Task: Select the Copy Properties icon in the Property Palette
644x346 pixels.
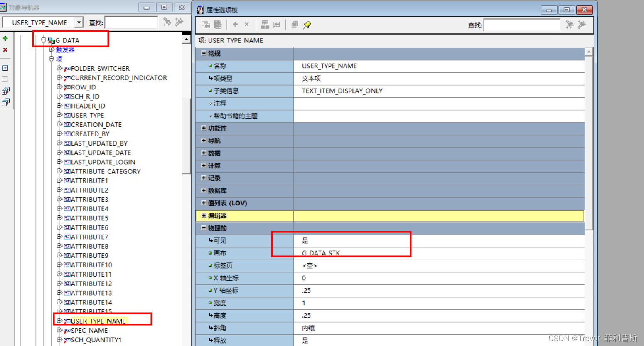Action: pos(206,25)
